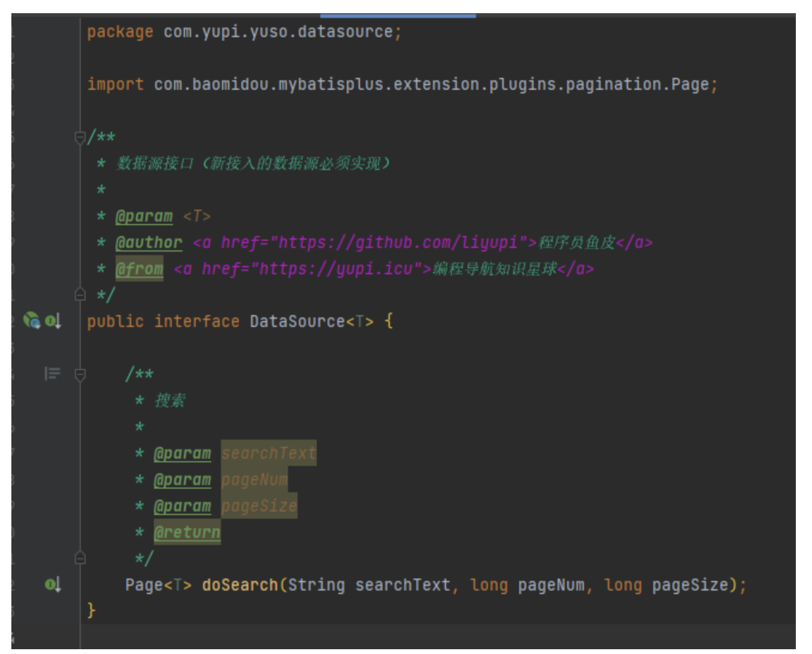812x654 pixels.
Task: Click implementations icon beside doSearch method
Action: pos(53,584)
